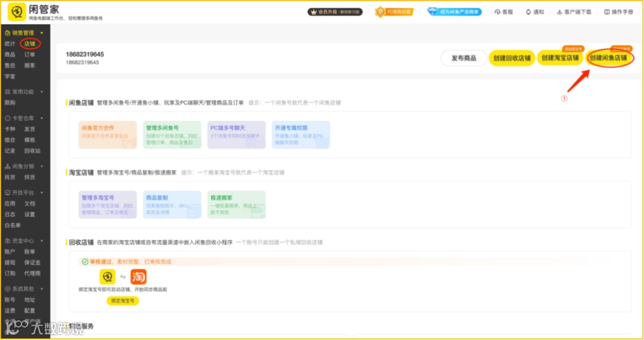644x340 pixels.
Task: Open 开通专属权限 card
Action: (301, 135)
